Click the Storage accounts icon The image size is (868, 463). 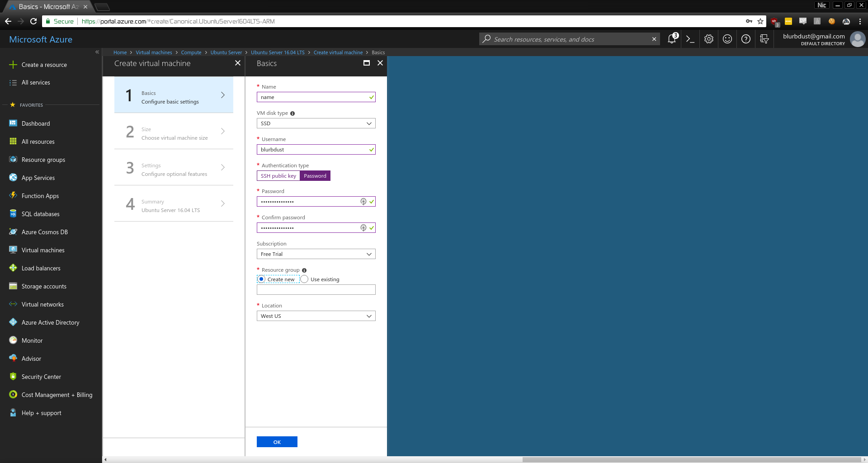pos(13,286)
